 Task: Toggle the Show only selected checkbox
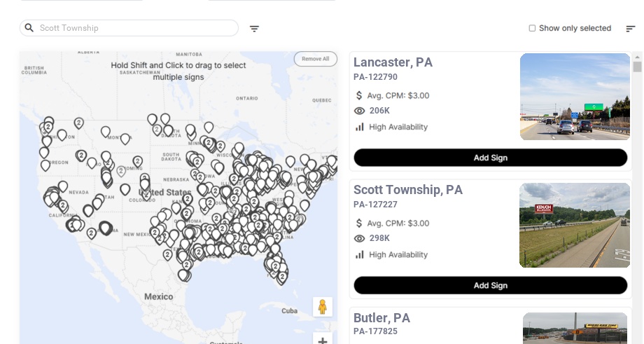(532, 29)
